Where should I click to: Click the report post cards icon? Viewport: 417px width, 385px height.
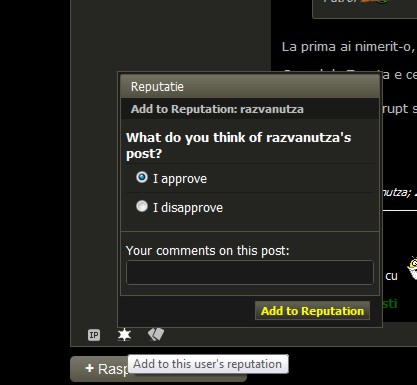coord(156,334)
